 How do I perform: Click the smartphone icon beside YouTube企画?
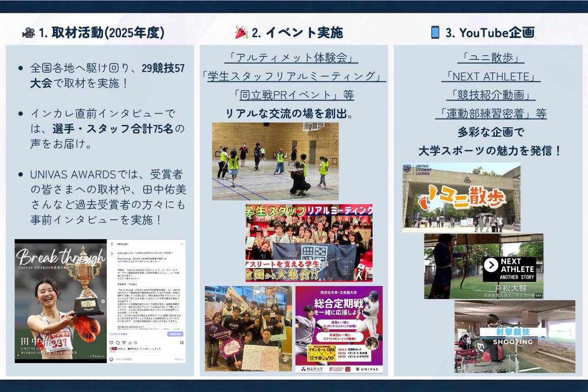(435, 33)
